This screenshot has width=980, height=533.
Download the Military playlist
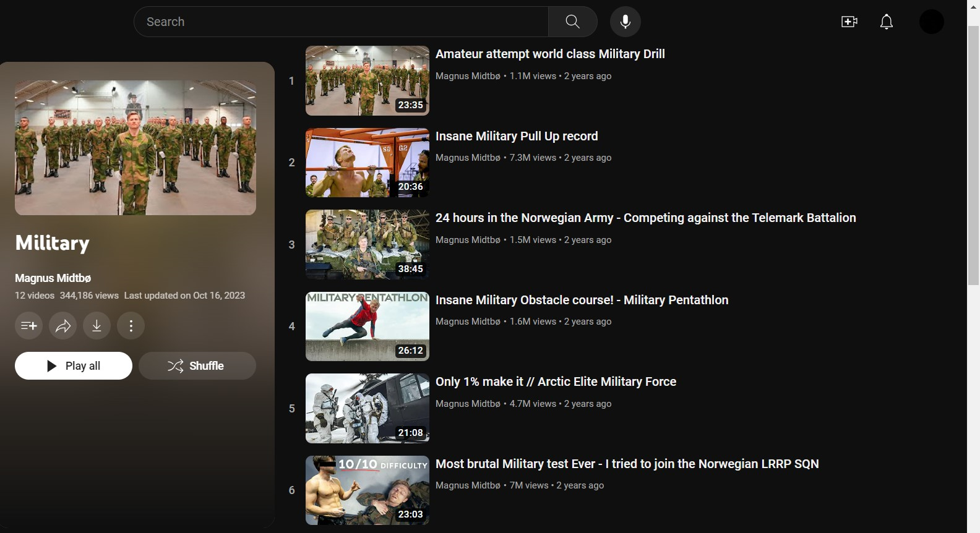tap(97, 326)
